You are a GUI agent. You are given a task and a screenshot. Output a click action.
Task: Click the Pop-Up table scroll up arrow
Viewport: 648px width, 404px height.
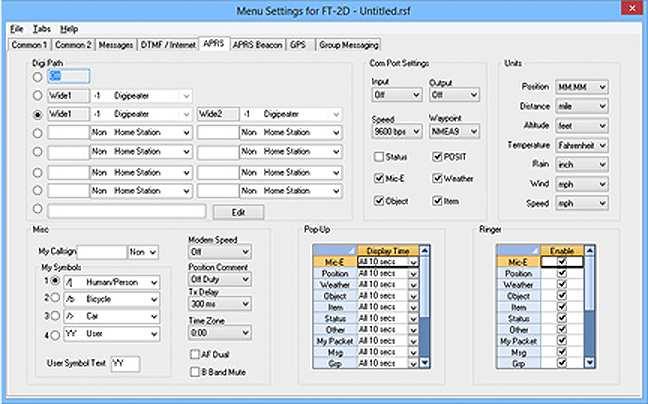tap(424, 250)
